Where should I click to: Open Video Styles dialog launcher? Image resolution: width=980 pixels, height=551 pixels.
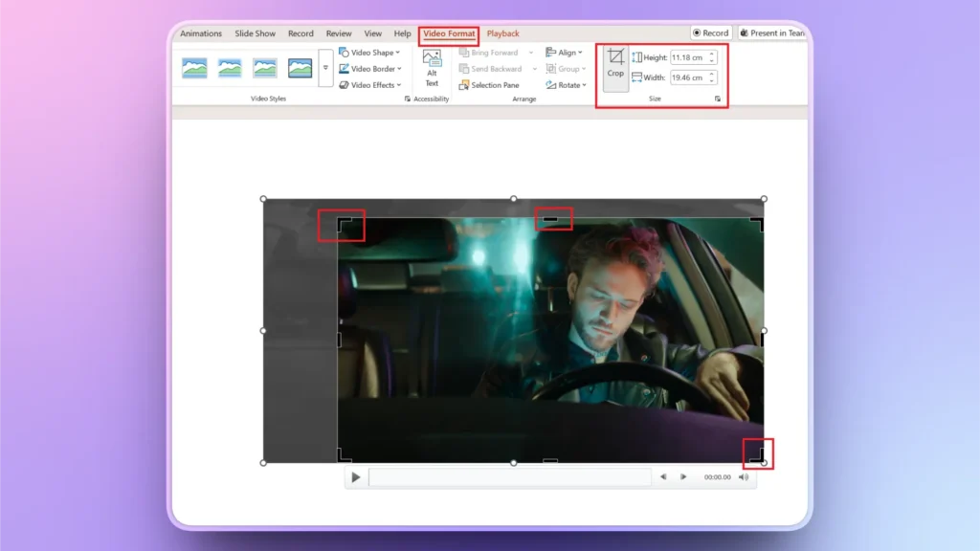pyautogui.click(x=408, y=99)
